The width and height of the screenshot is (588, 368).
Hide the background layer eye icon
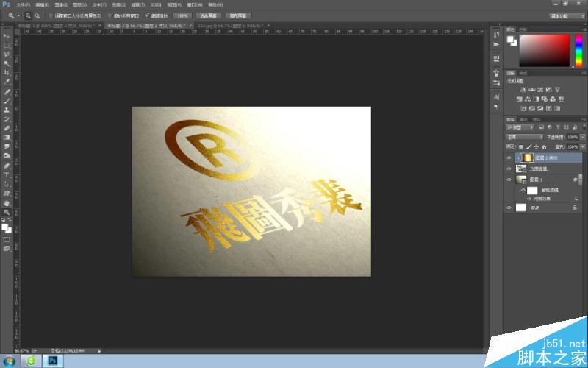coord(509,208)
